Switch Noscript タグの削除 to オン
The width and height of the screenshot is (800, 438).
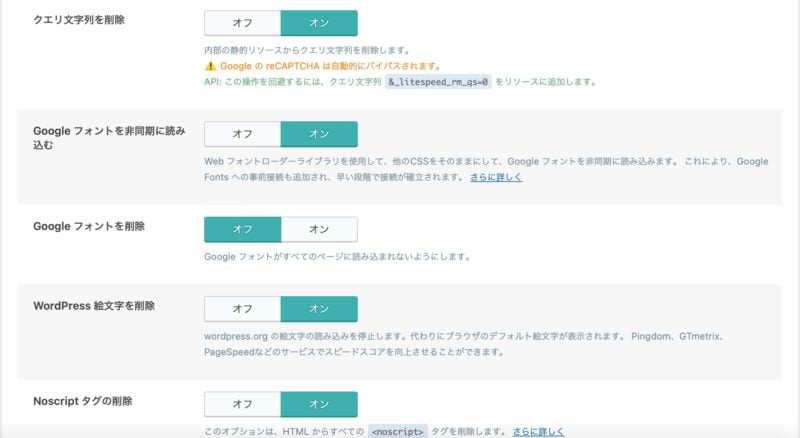319,404
